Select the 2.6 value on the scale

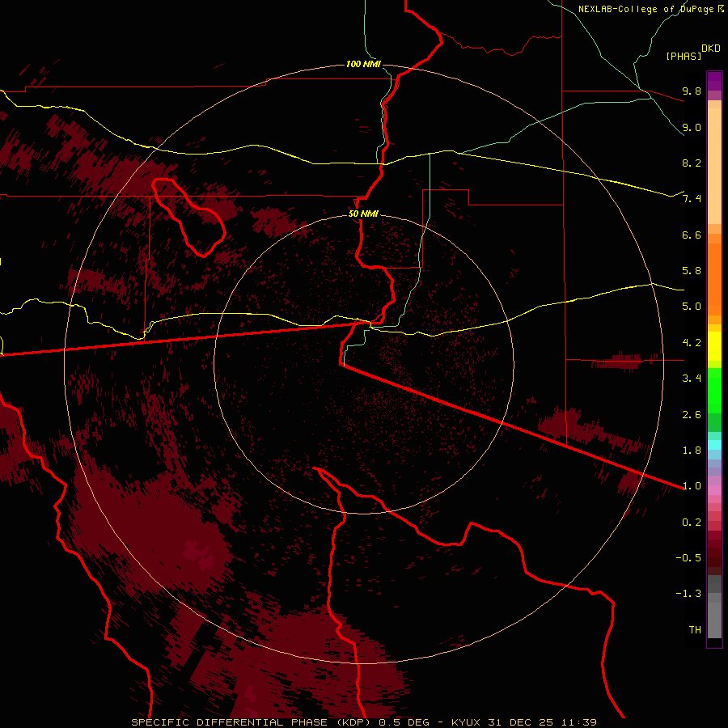click(x=692, y=415)
